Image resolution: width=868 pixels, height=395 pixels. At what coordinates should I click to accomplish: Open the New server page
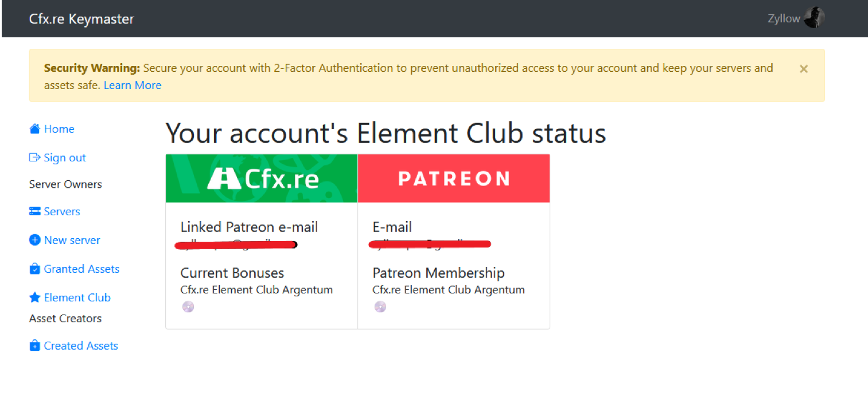72,240
